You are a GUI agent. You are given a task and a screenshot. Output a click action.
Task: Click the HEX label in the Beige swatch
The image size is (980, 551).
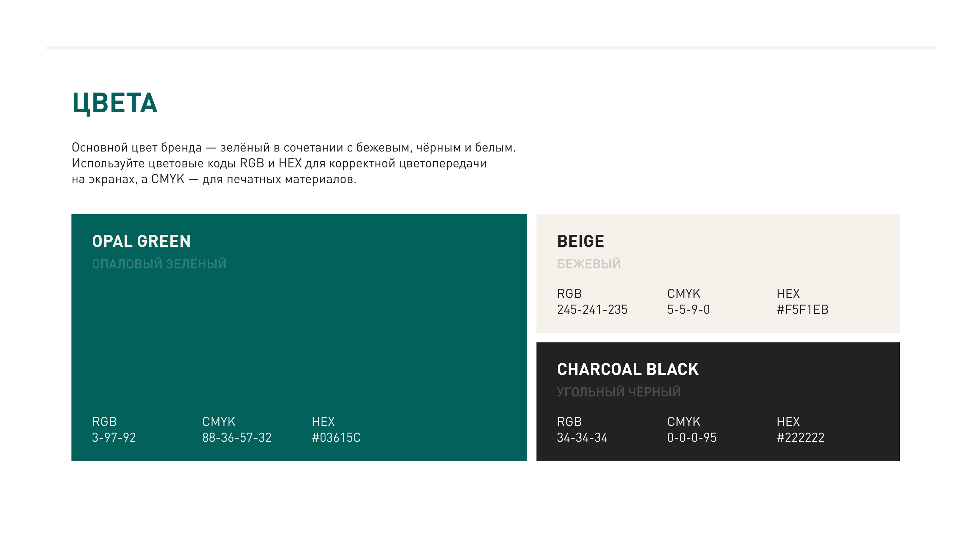point(788,294)
